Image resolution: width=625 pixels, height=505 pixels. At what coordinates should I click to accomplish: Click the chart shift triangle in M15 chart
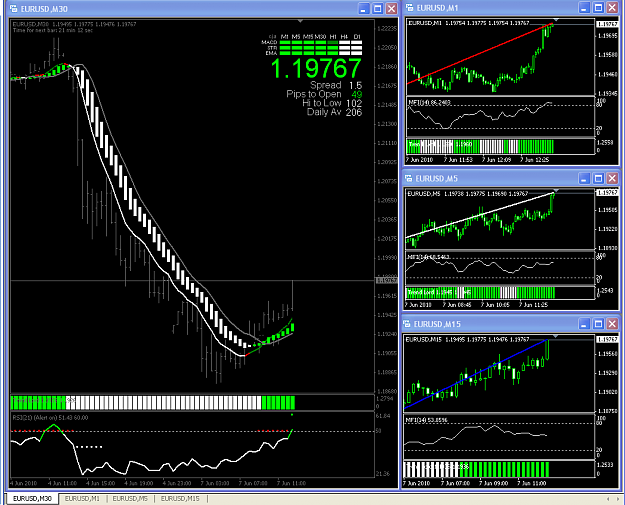556,337
